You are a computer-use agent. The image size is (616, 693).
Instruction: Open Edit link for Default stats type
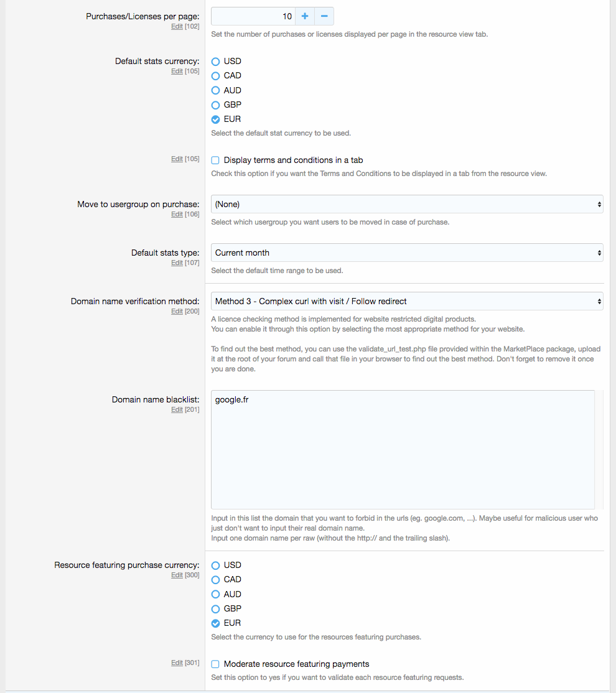point(177,263)
